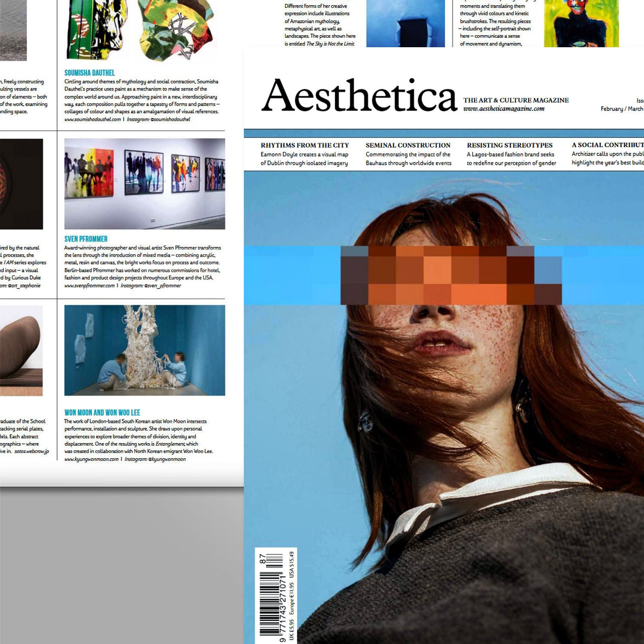Click the 'UK £5.95' price text

click(x=292, y=630)
